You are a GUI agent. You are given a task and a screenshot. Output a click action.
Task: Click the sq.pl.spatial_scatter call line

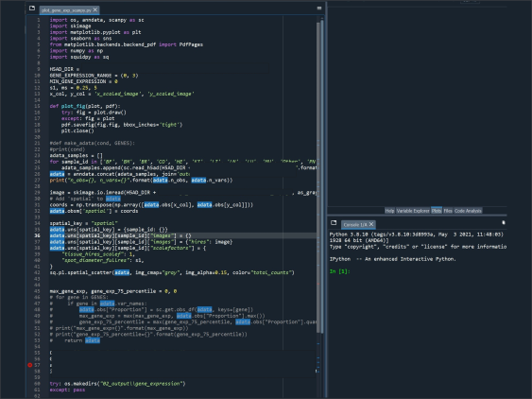tap(172, 272)
